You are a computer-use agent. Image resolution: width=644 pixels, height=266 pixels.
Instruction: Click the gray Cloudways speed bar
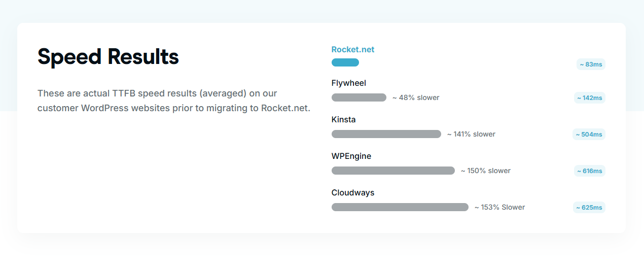(x=400, y=207)
